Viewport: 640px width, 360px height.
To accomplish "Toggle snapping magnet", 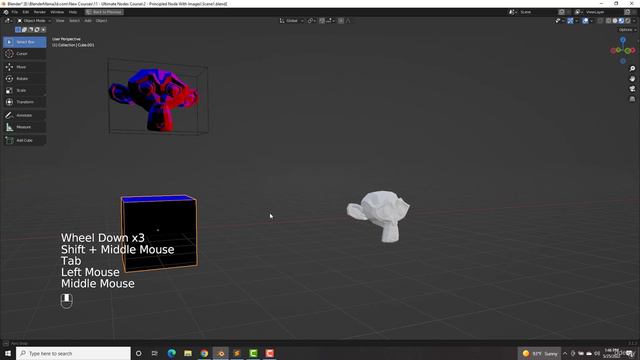I will pyautogui.click(x=322, y=21).
